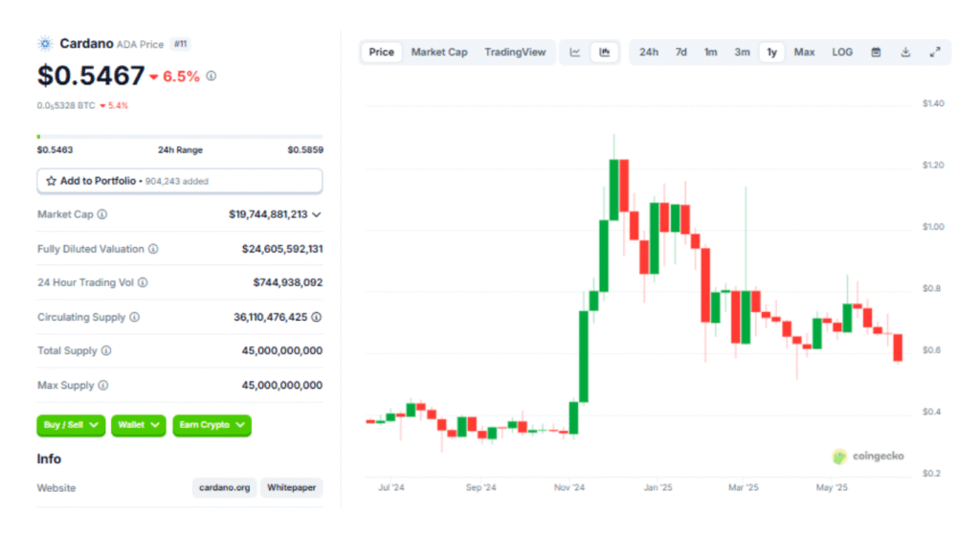Select the Max time range
Screen dimensions: 980x537
coord(805,53)
